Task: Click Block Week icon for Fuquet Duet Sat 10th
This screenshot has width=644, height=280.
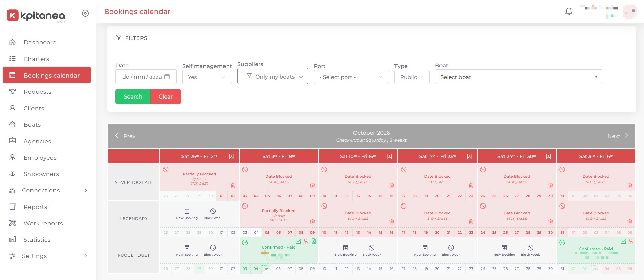Action: click(x=372, y=248)
